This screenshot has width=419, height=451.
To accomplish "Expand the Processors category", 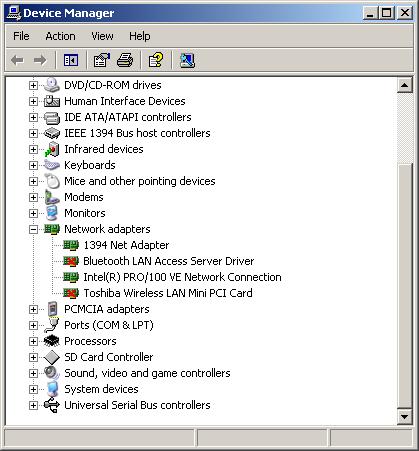I will pyautogui.click(x=33, y=341).
